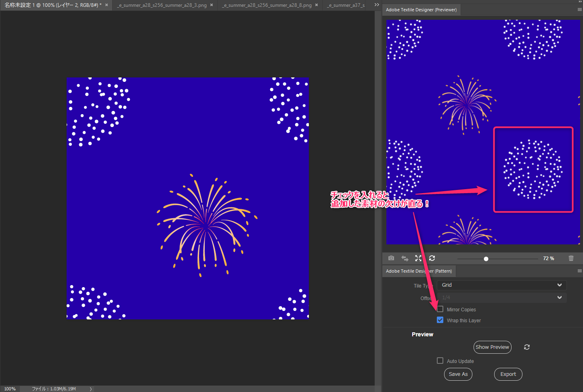Open the Previewer panel flyout menu icon

[580, 10]
